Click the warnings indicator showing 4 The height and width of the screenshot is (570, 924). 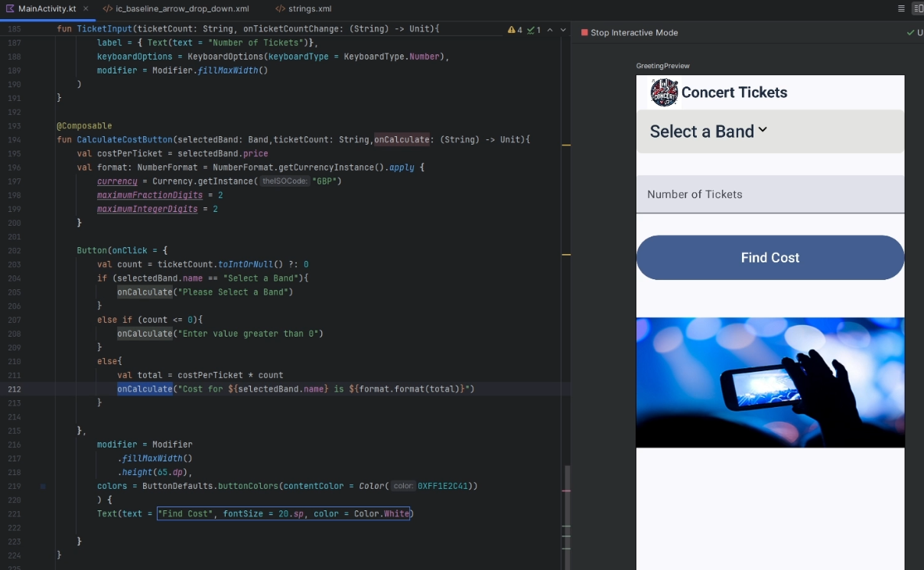click(x=515, y=30)
